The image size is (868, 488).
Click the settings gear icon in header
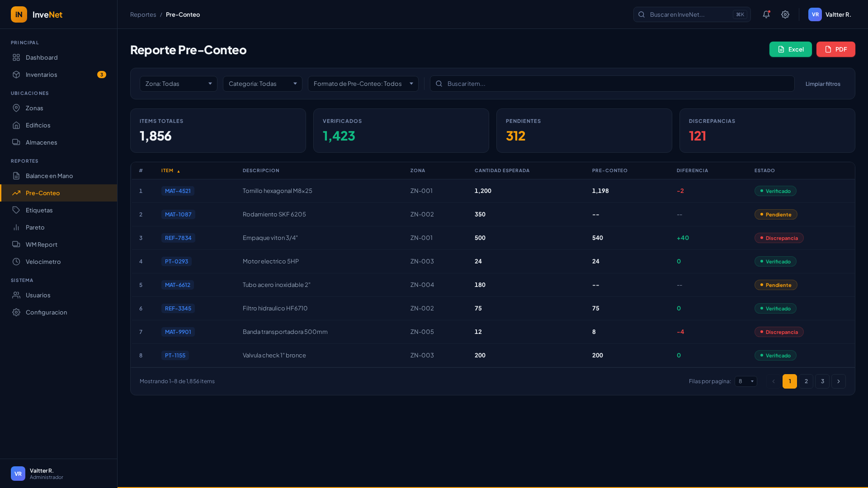click(x=785, y=14)
